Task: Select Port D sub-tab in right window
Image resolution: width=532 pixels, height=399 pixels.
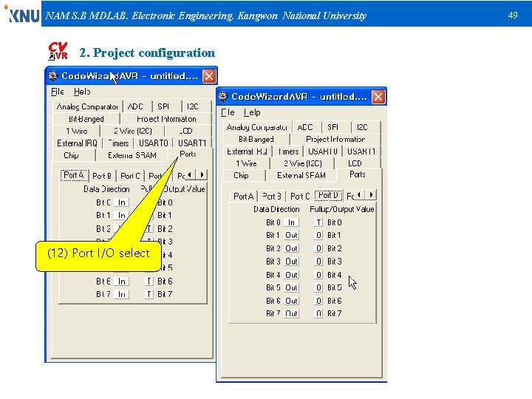Action: [x=328, y=195]
